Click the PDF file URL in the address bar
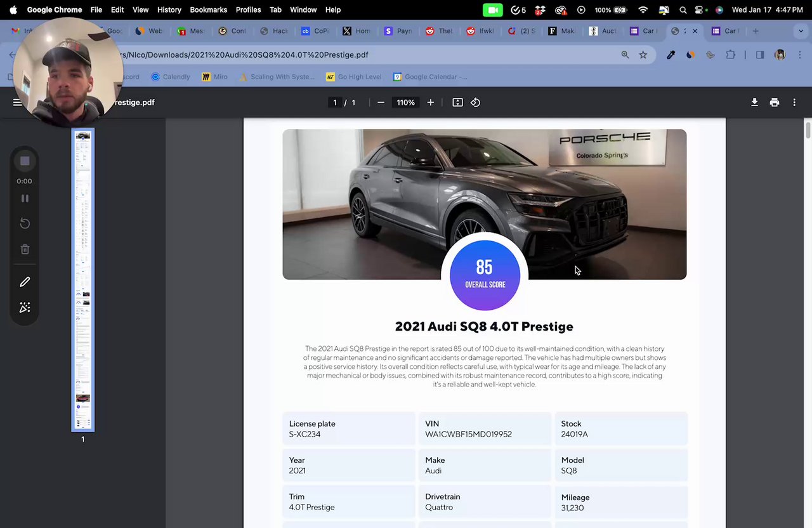 point(245,55)
